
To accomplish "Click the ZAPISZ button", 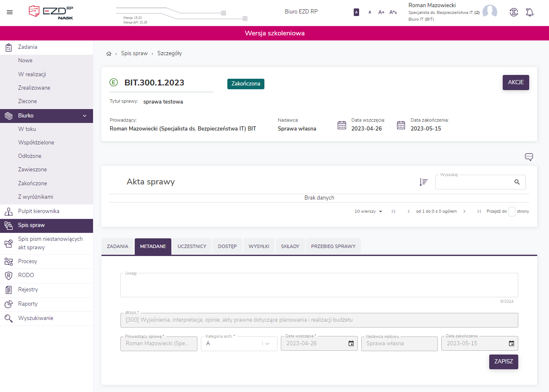I will click(504, 361).
